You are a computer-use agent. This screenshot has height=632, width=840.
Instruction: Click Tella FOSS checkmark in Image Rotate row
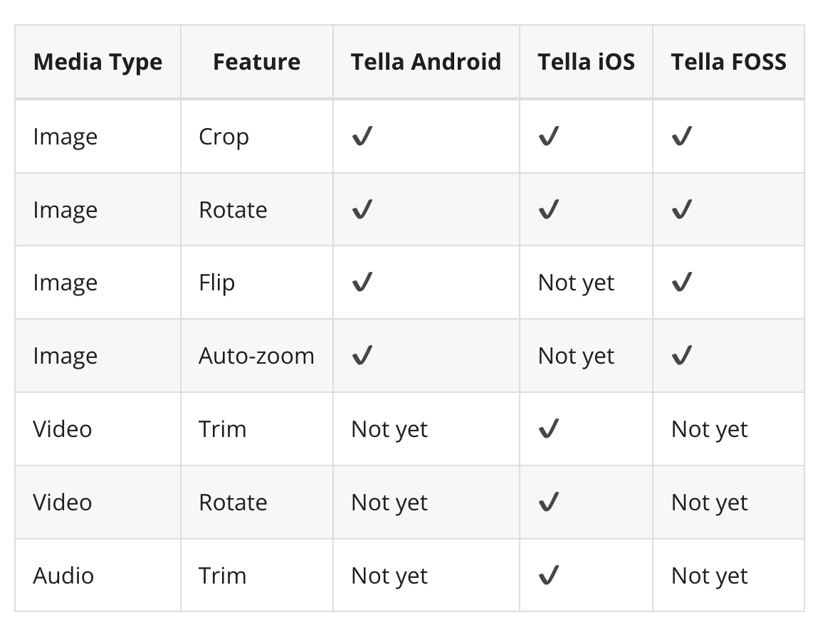682,209
